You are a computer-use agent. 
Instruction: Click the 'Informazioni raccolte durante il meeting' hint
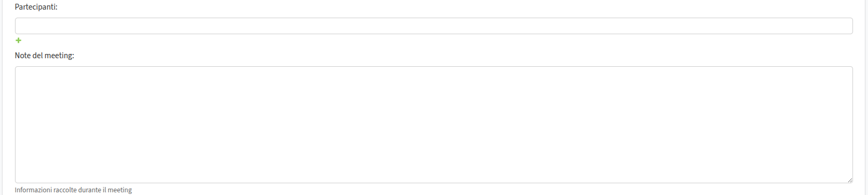tap(73, 190)
